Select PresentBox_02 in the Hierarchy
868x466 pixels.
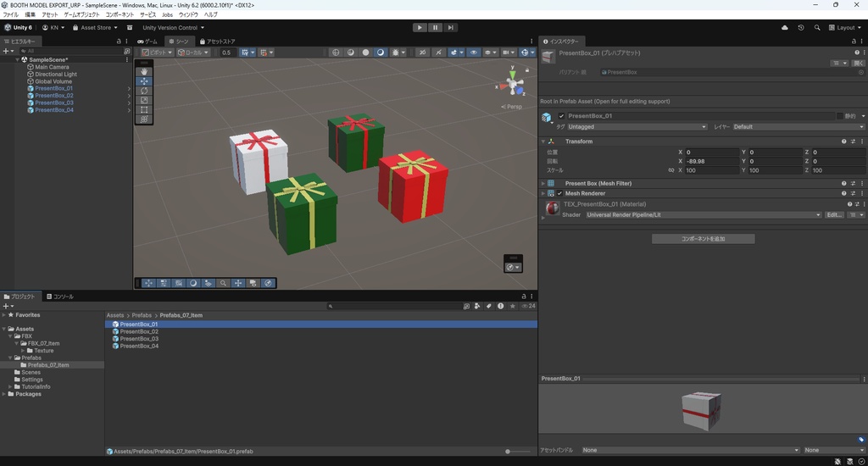point(53,96)
